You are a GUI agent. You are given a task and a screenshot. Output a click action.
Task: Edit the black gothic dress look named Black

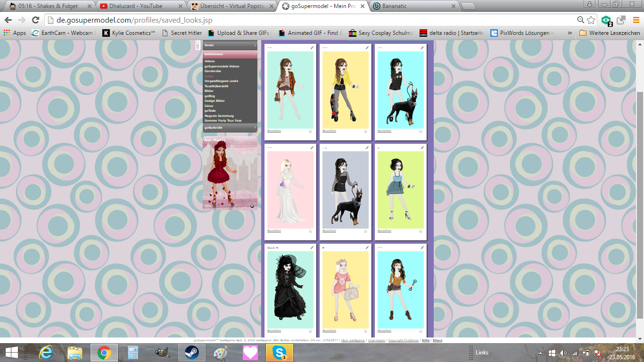point(312,247)
